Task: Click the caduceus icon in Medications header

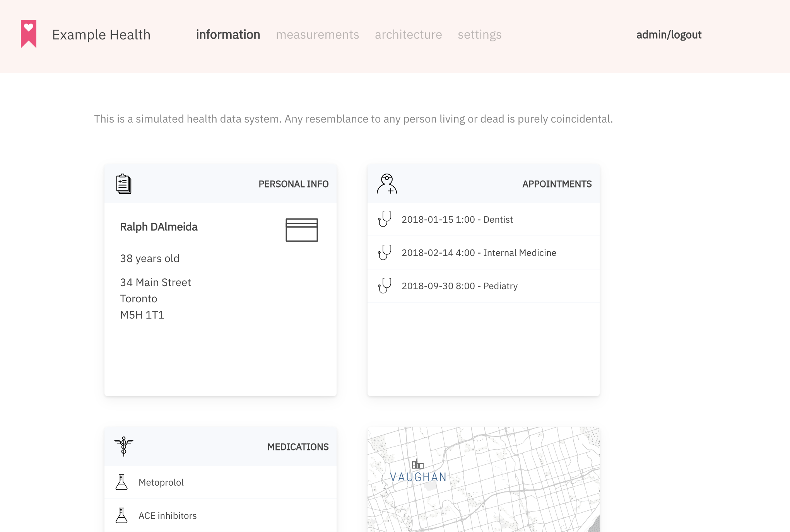Action: point(124,446)
